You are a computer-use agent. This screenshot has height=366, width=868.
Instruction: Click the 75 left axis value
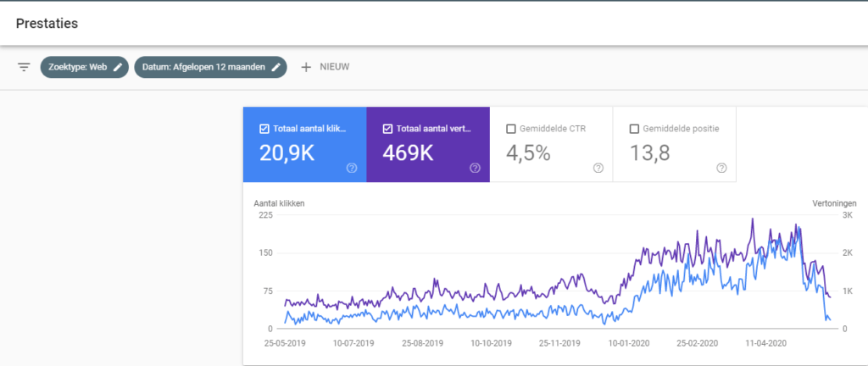pos(269,291)
